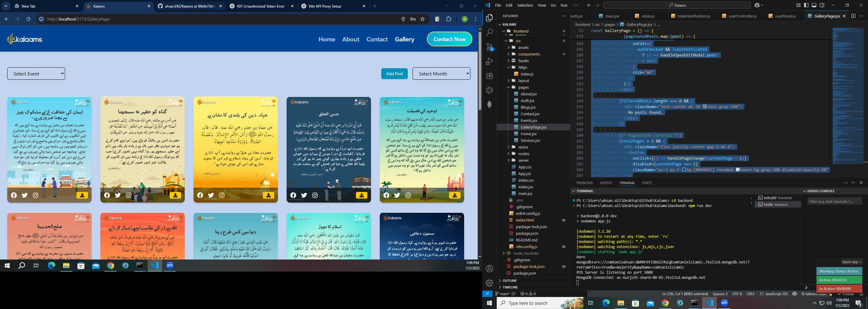
Task: Click download icon on حسن الخلق card
Action: [x=361, y=195]
